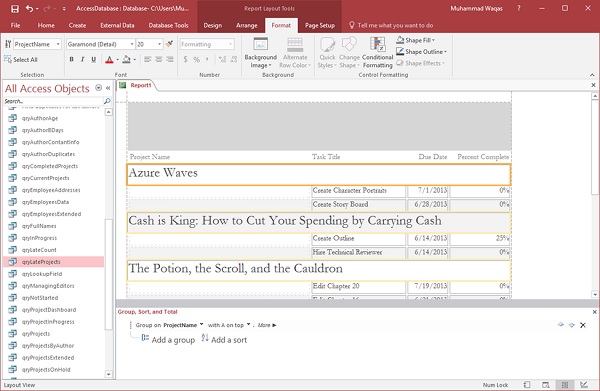Toggle Italic formatting
The width and height of the screenshot is (600, 391).
[x=82, y=59]
